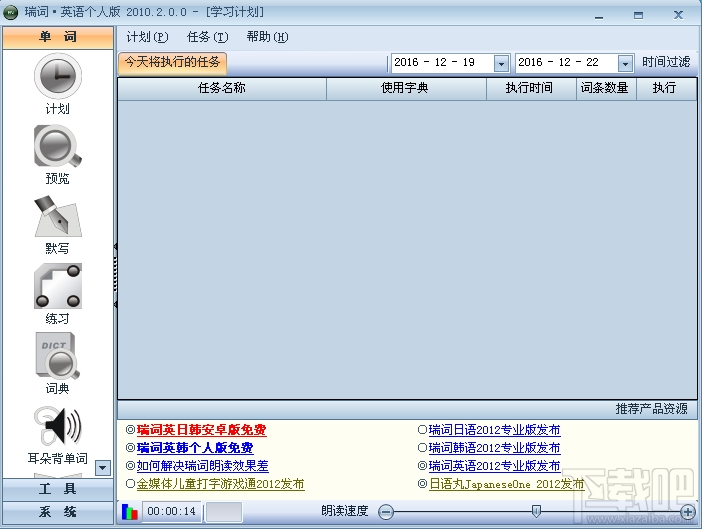This screenshot has width=702, height=529.
Task: Open link 瑞词英韩个人版免费
Action: click(x=195, y=448)
